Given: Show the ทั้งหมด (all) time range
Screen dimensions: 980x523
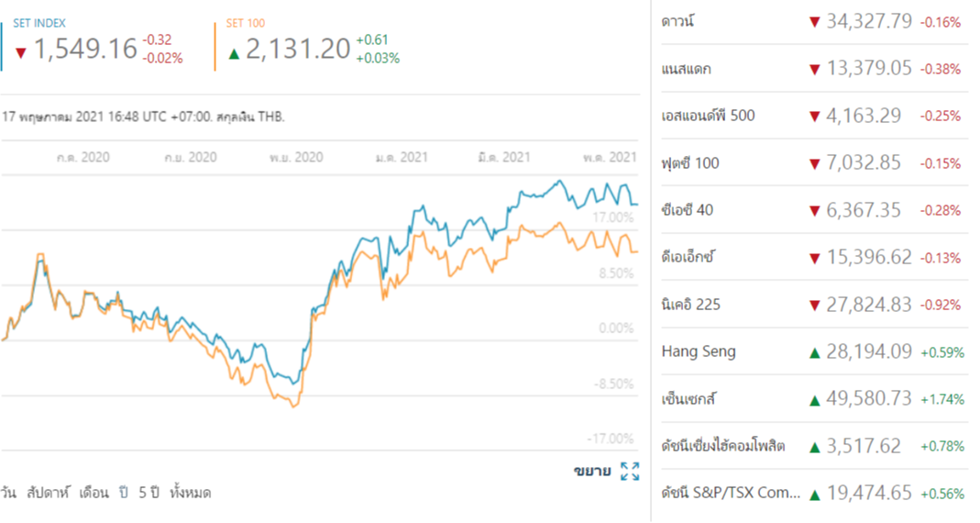Looking at the screenshot, I should 191,493.
